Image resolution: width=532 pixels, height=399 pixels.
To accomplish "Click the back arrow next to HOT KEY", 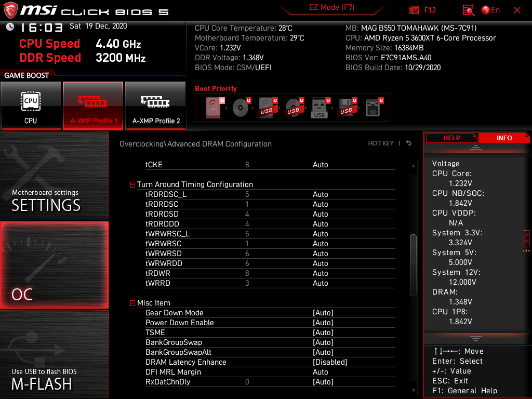I will (409, 143).
